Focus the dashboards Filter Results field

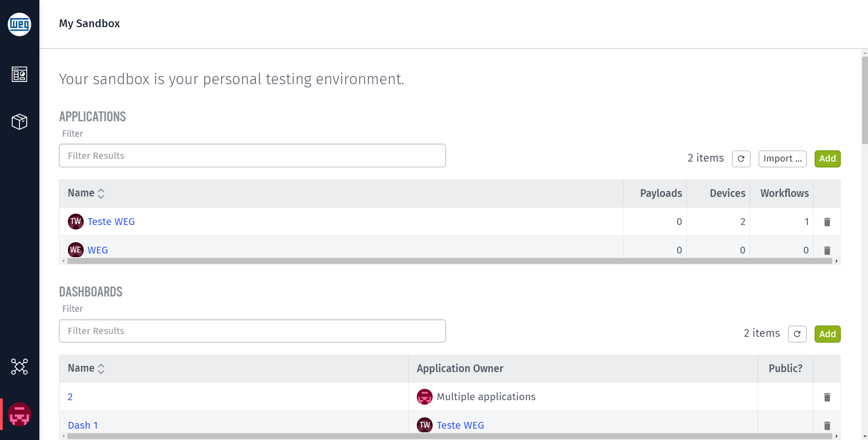coord(253,331)
